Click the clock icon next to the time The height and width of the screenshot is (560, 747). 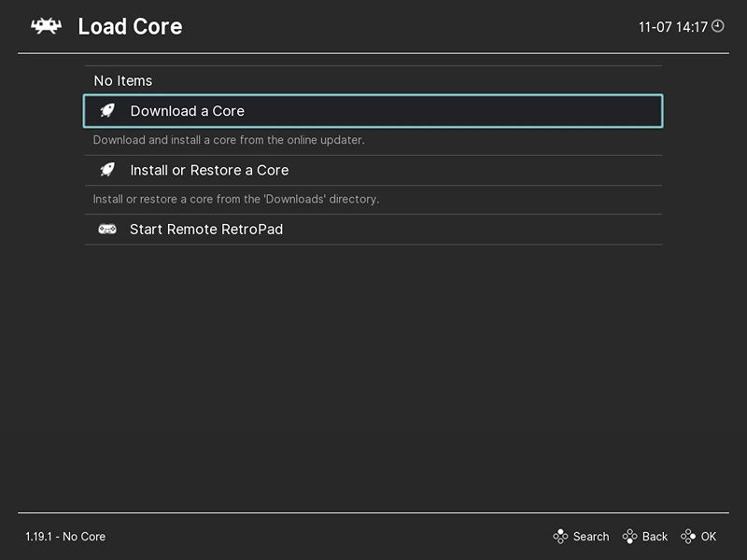coord(717,26)
